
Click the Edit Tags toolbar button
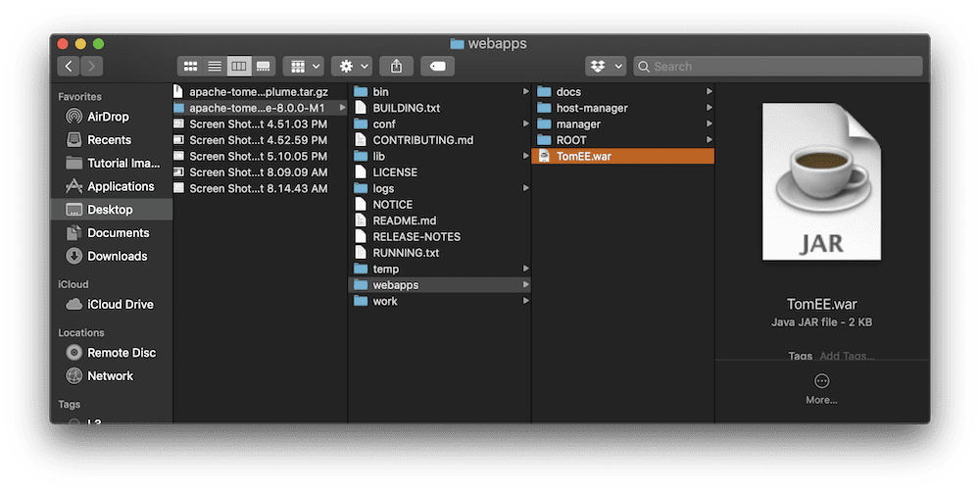pyautogui.click(x=437, y=67)
